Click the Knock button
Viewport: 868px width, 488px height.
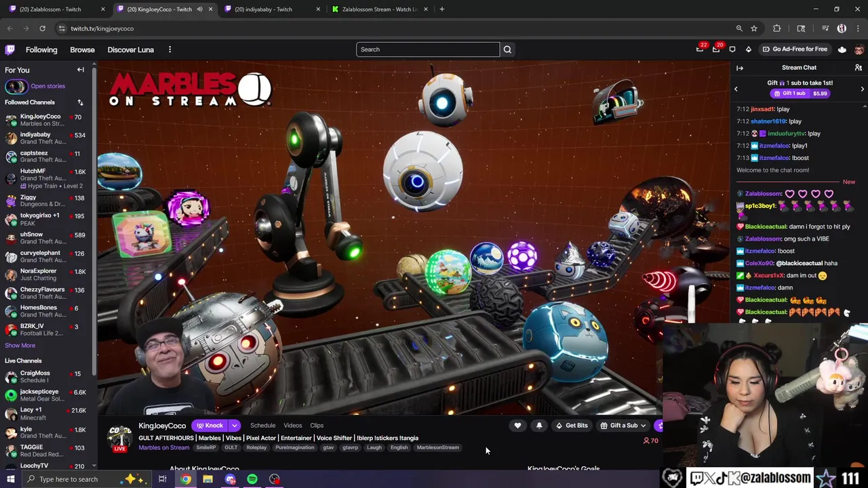[210, 426]
